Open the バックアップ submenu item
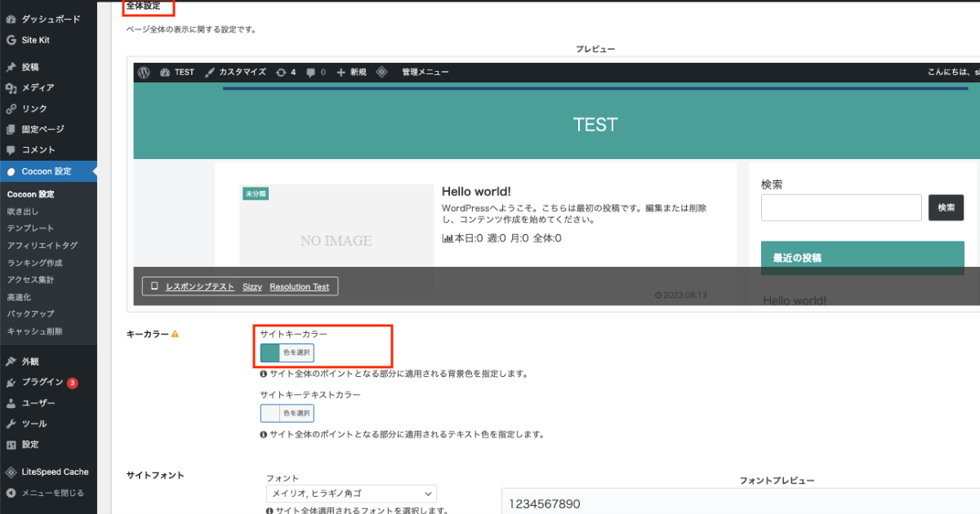 click(30, 313)
